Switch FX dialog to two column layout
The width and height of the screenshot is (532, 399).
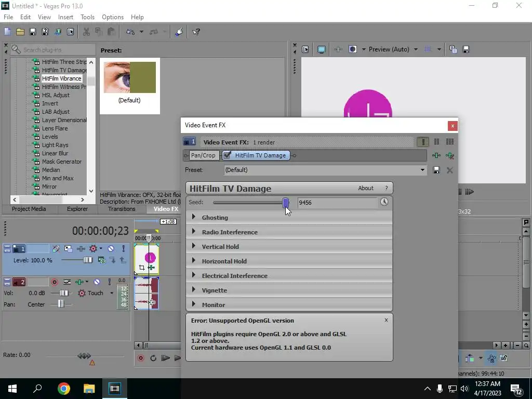coord(436,142)
